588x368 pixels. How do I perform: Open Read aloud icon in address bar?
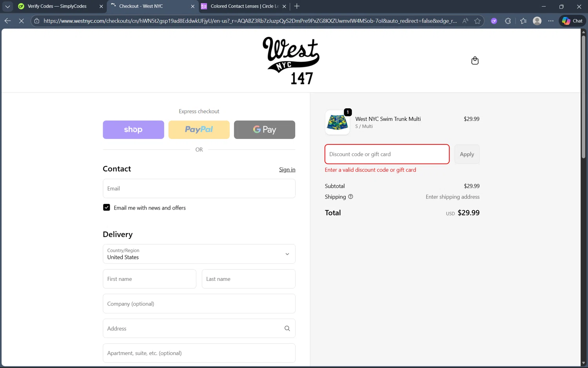pyautogui.click(x=465, y=21)
